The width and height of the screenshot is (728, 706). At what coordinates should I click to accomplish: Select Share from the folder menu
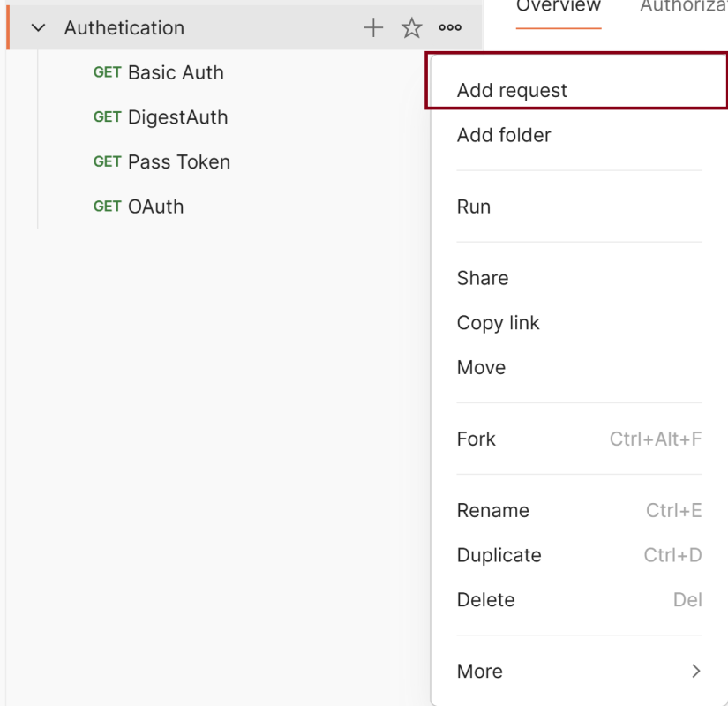point(483,278)
